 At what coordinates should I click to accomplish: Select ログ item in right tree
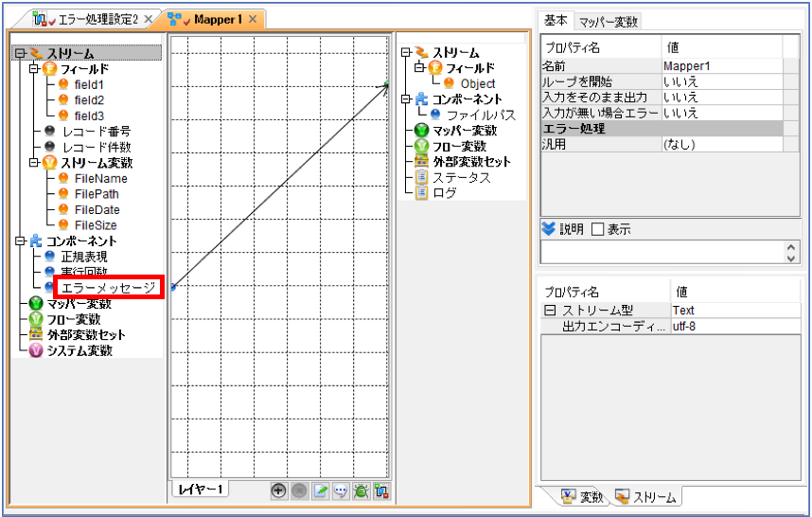click(444, 193)
